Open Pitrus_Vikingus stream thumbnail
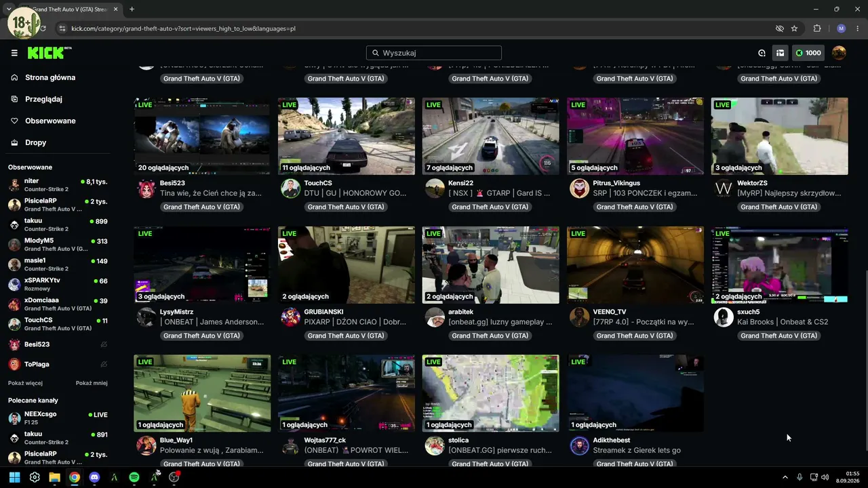The image size is (868, 488). pos(635,136)
